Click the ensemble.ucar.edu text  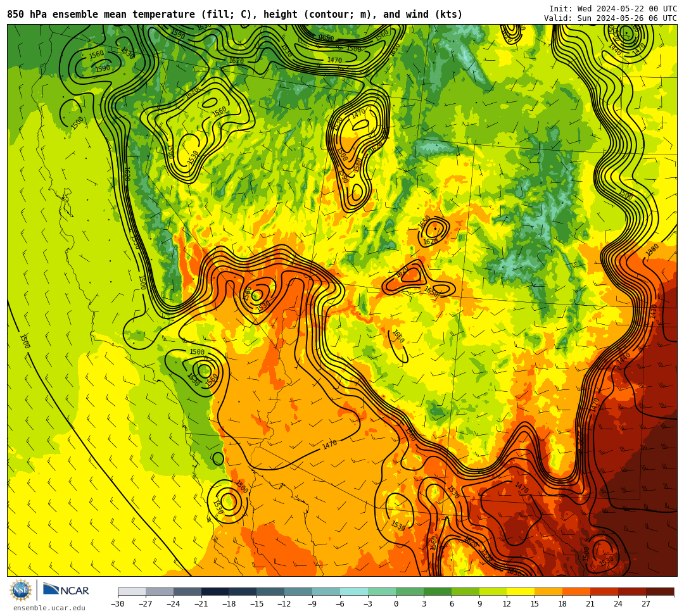tap(49, 608)
